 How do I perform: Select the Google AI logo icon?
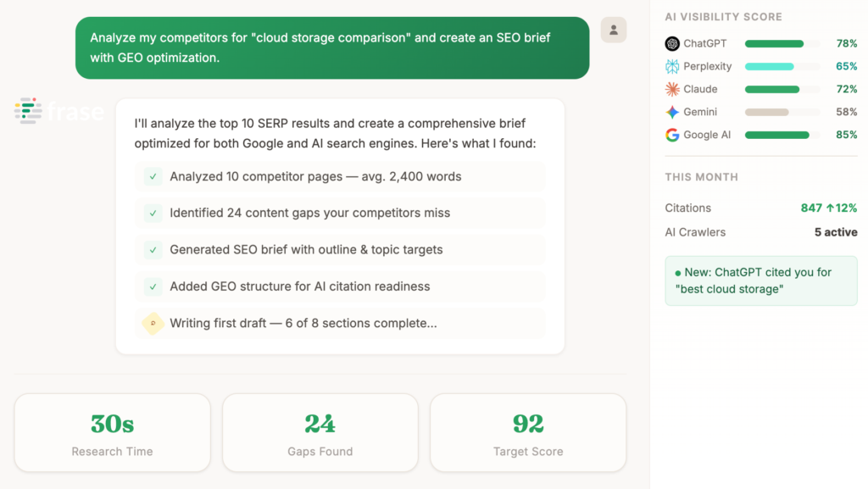coord(672,134)
